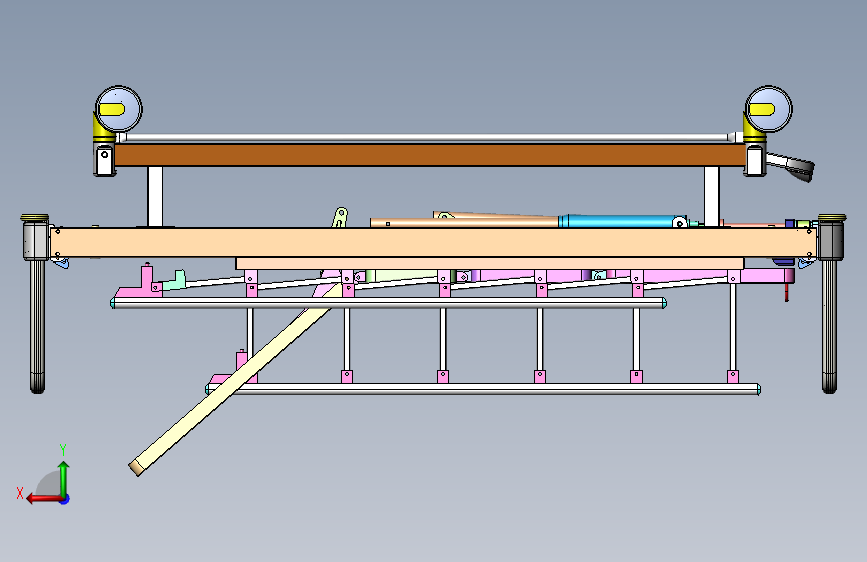
Task: Click the "Y" axis label
Action: (x=63, y=450)
